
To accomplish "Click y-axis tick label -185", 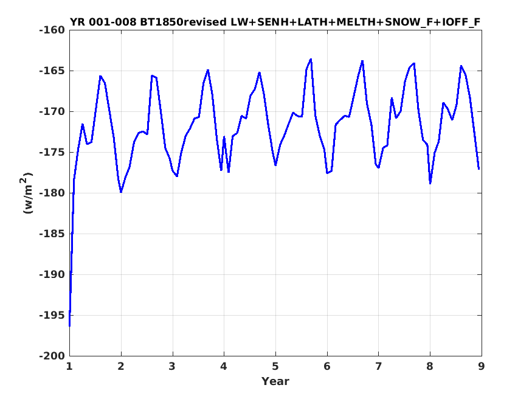I will coord(52,234).
